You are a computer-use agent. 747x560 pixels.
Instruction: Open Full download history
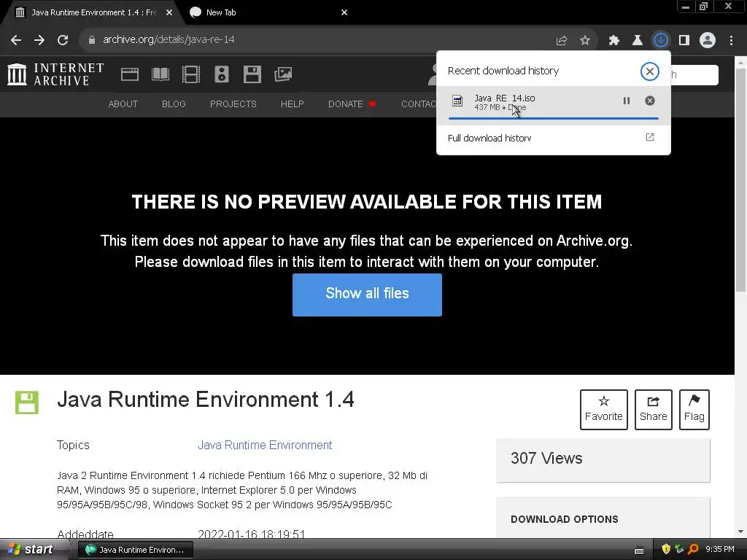(554, 138)
